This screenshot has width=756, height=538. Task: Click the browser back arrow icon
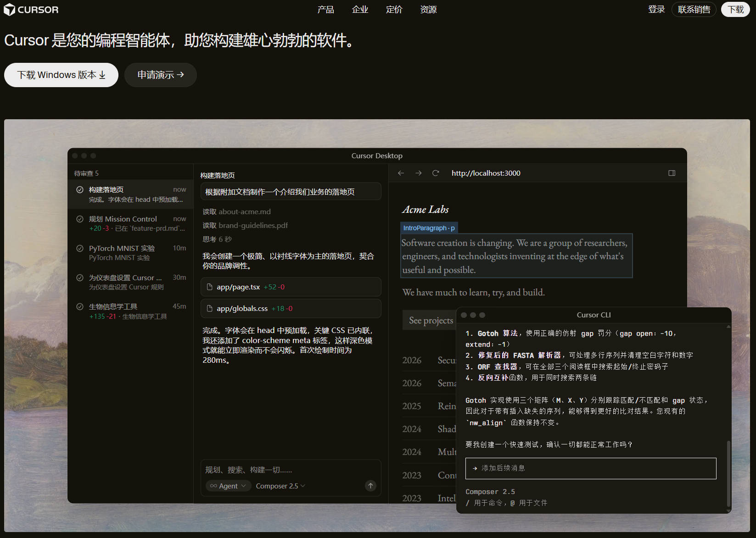pyautogui.click(x=401, y=173)
